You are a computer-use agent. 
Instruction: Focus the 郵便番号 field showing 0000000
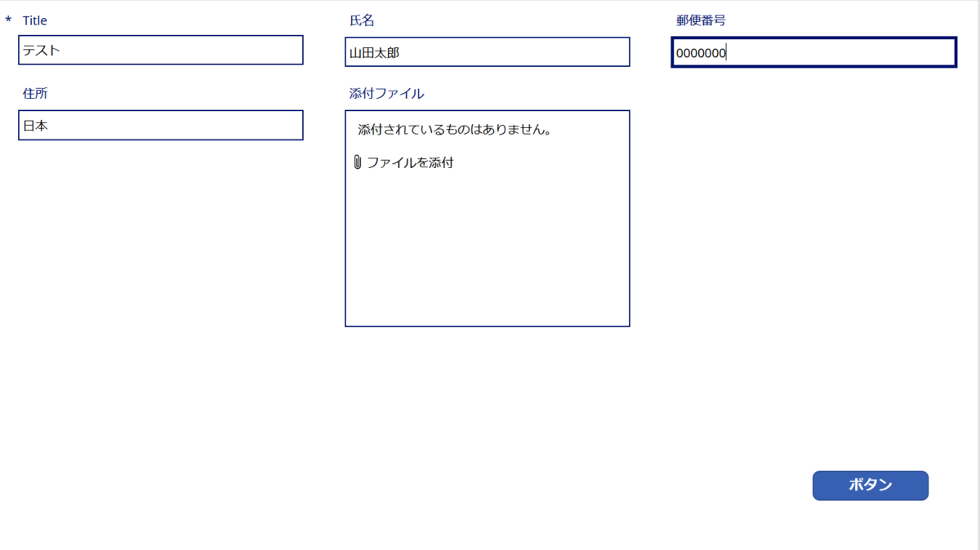point(813,51)
